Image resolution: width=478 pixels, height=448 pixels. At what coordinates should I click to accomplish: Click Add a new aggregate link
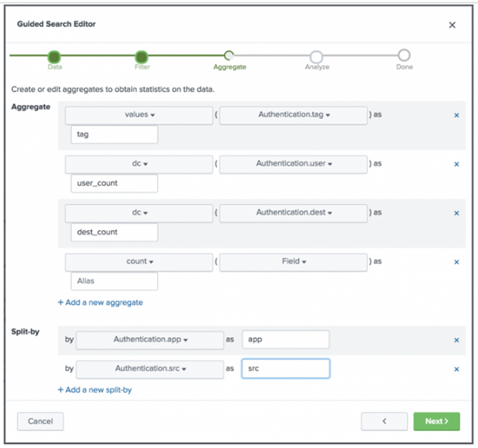click(x=100, y=303)
